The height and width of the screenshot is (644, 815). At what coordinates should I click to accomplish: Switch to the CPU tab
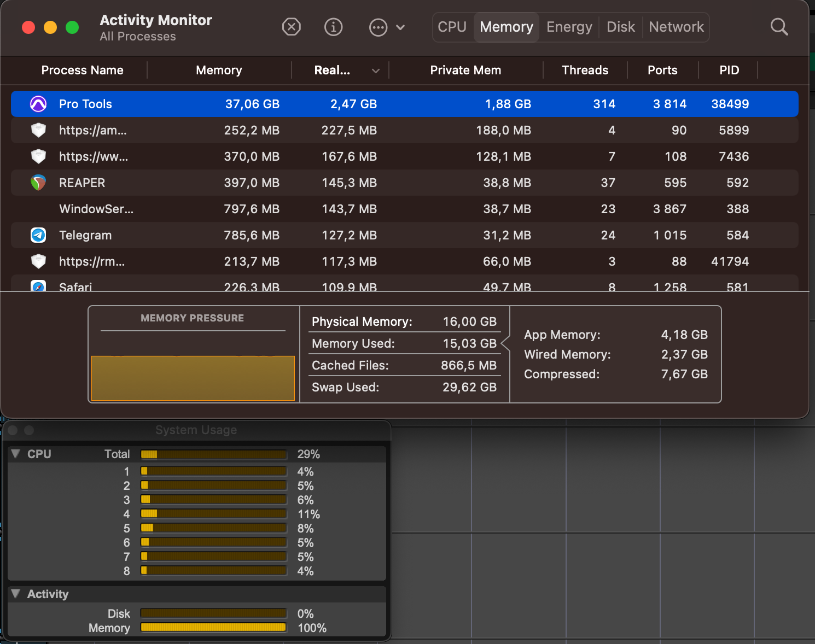click(452, 27)
